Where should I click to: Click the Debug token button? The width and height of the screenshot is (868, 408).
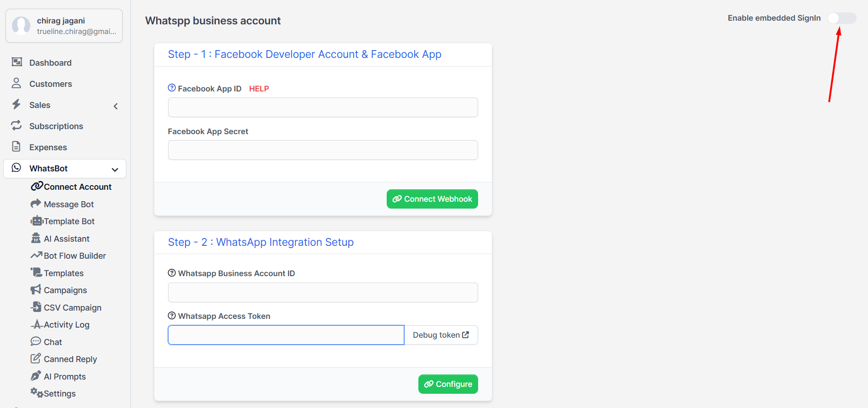440,335
